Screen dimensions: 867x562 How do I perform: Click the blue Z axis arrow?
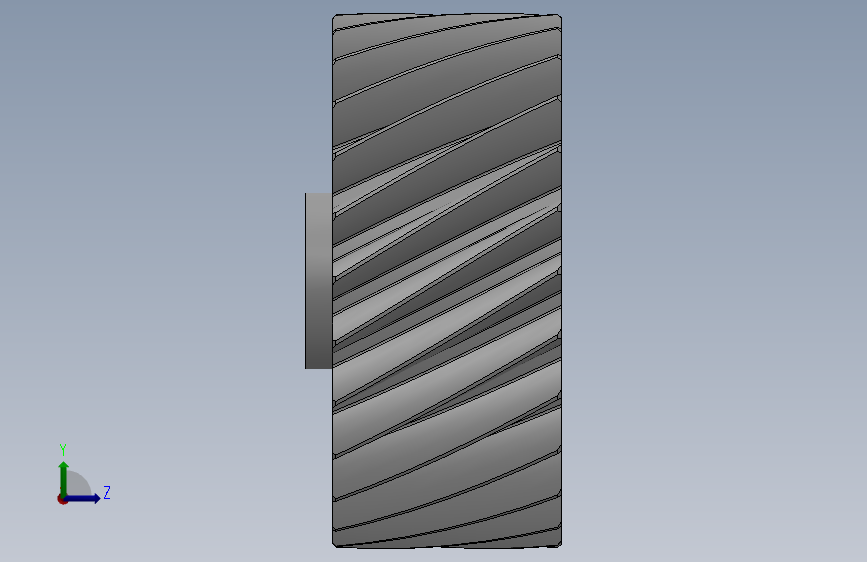pyautogui.click(x=83, y=498)
